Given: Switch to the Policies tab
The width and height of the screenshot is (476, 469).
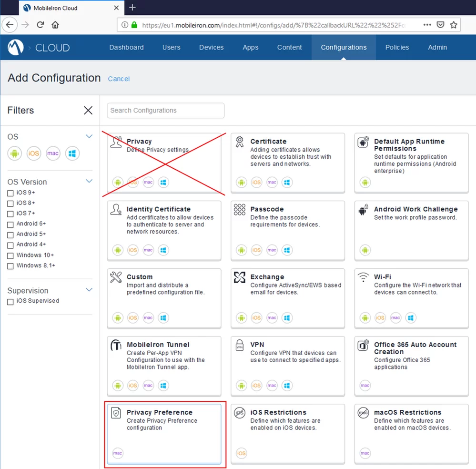Looking at the screenshot, I should [397, 48].
